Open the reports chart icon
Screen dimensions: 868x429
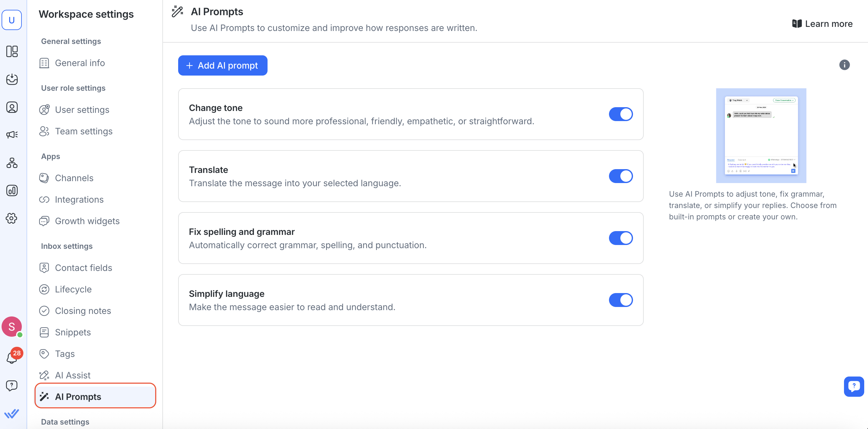12,191
